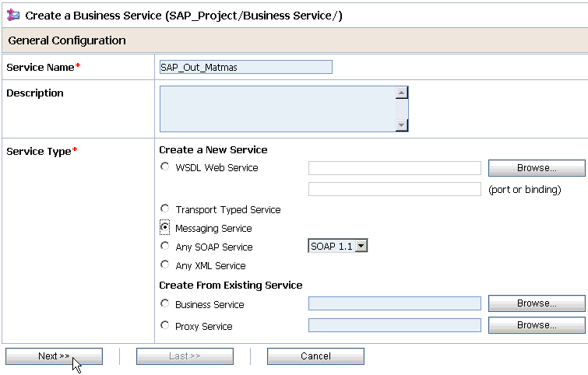Click inside the Description text area
Screen dimensions: 588x375
277,108
